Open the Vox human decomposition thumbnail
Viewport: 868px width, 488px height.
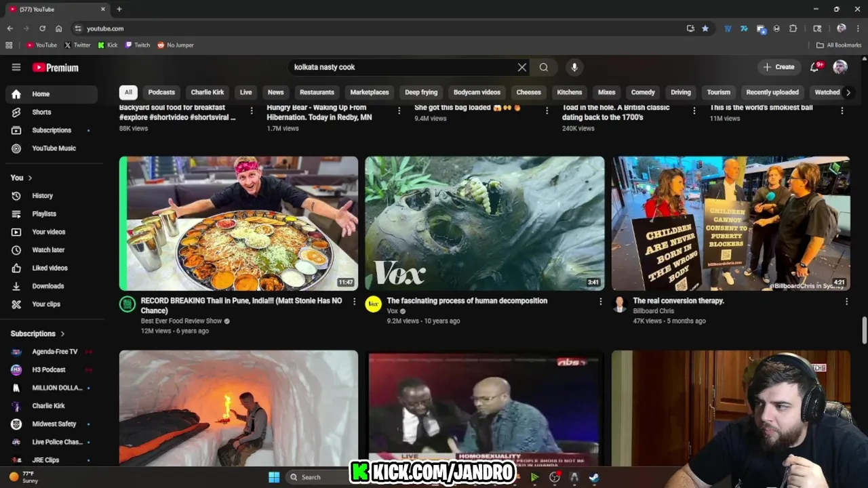(484, 224)
